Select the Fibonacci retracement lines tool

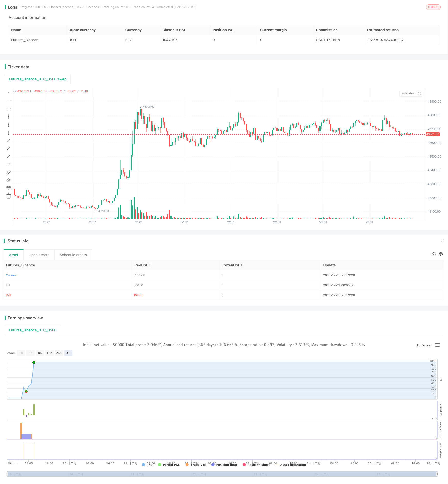point(9,188)
